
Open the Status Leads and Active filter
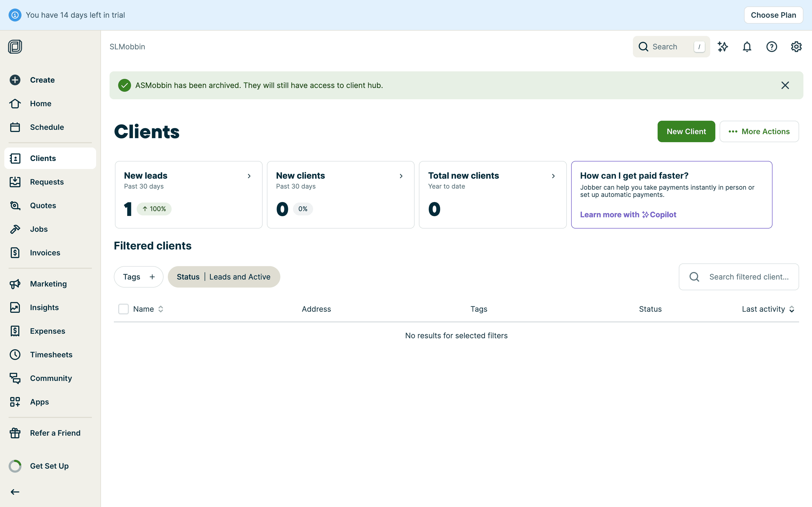click(x=224, y=277)
